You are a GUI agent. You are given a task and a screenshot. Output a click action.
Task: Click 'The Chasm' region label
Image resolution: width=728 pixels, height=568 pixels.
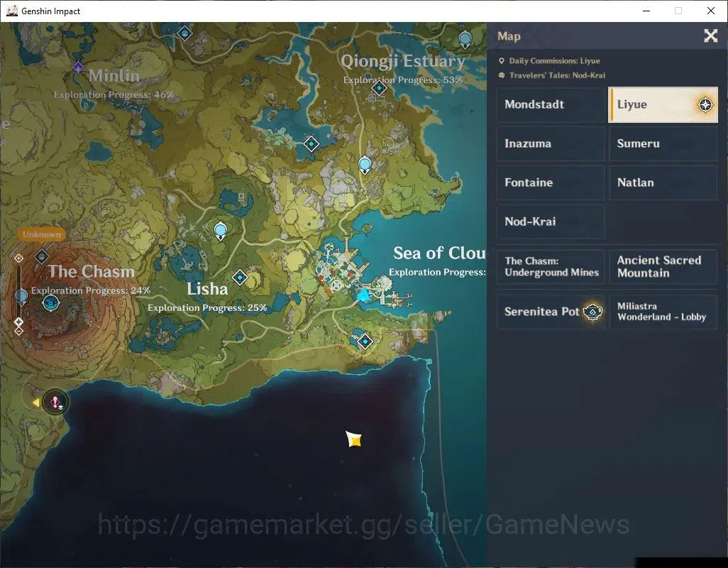(x=92, y=271)
